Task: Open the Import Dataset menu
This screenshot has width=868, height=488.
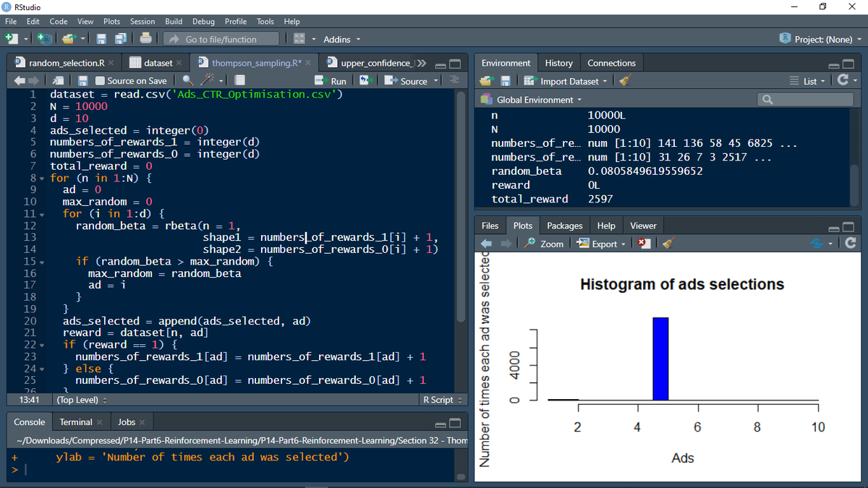Action: 566,81
